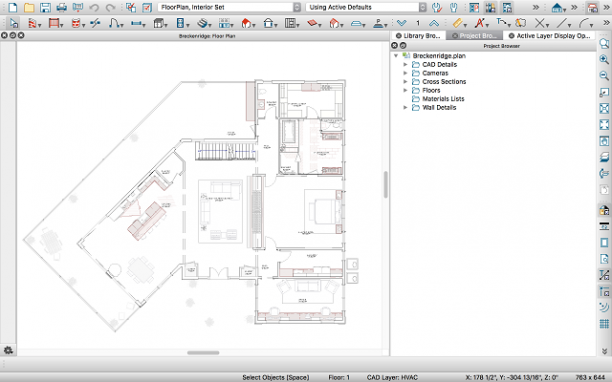612x382 pixels.
Task: Select the Breckenridge.plan tree label
Action: (x=439, y=56)
